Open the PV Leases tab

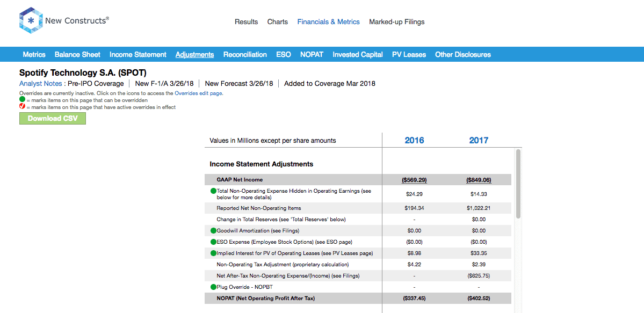(x=409, y=54)
